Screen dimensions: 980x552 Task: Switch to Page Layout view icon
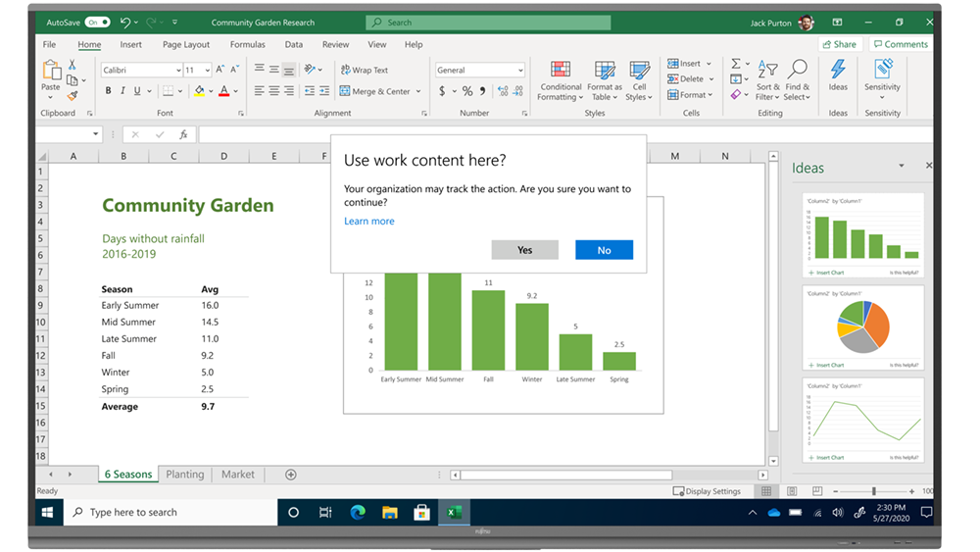point(792,491)
